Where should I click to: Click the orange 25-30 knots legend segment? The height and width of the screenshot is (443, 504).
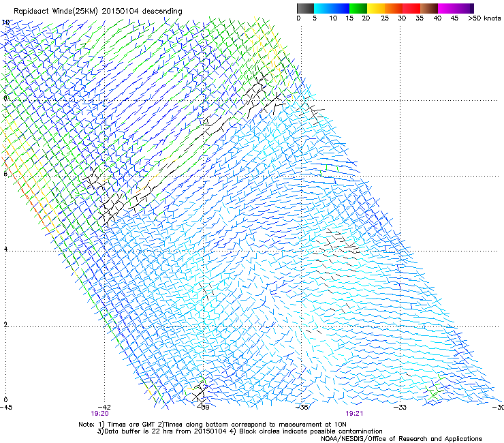394,8
